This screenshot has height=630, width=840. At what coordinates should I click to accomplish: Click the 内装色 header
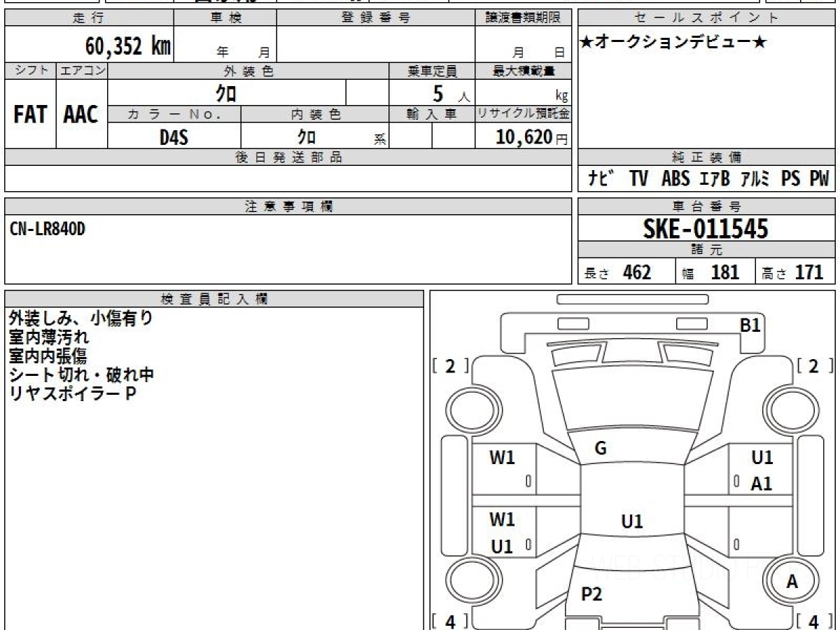[x=315, y=114]
